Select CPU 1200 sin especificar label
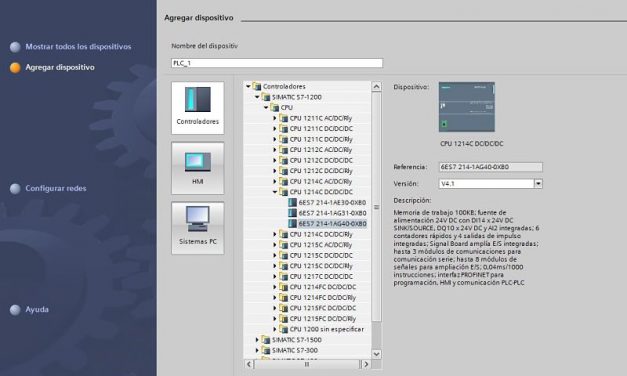The width and height of the screenshot is (627, 376). pos(327,329)
